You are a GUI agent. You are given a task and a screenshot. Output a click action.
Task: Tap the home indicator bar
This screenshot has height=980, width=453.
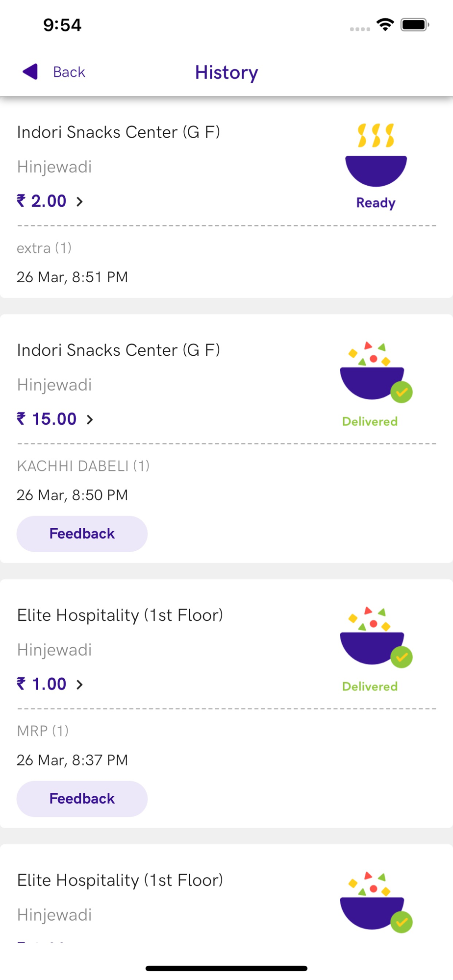pos(226,968)
